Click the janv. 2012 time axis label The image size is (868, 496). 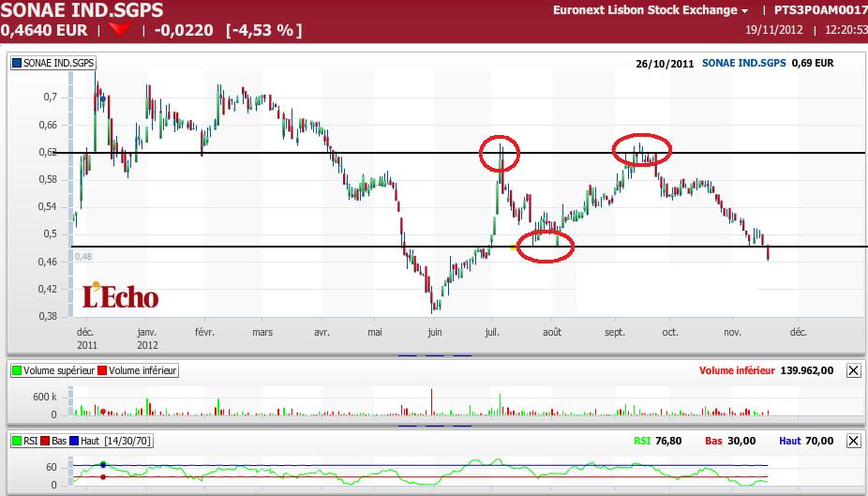pyautogui.click(x=147, y=338)
